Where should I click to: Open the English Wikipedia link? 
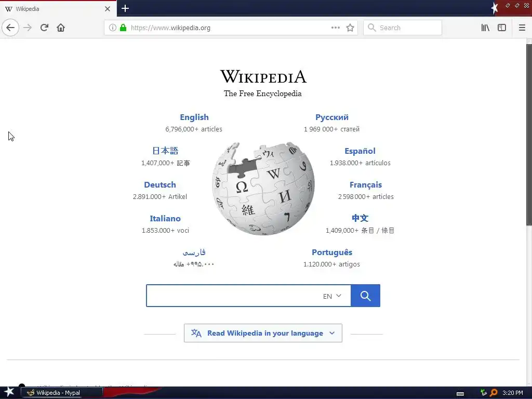point(194,117)
